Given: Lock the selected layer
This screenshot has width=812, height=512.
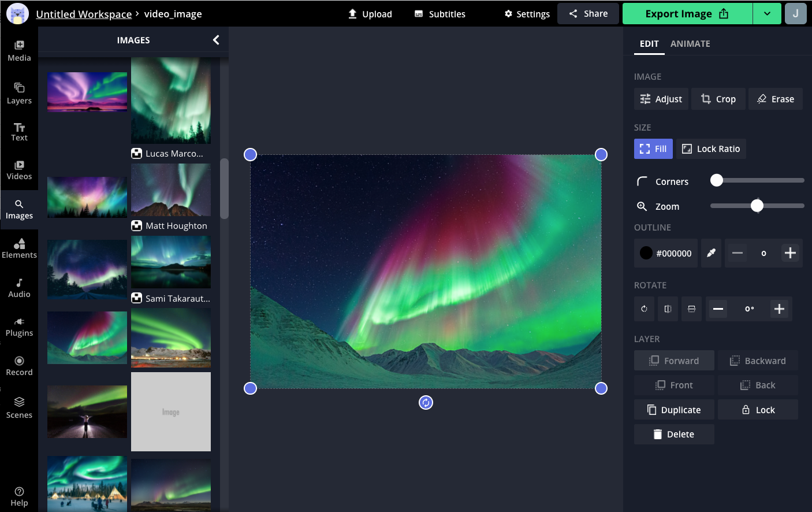Looking at the screenshot, I should coord(758,410).
